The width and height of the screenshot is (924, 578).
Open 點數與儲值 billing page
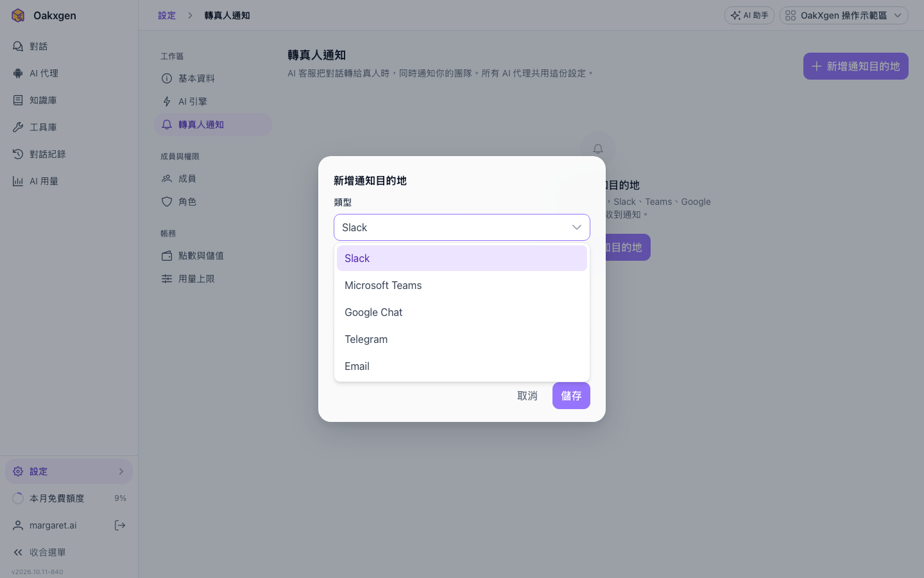pos(212,256)
